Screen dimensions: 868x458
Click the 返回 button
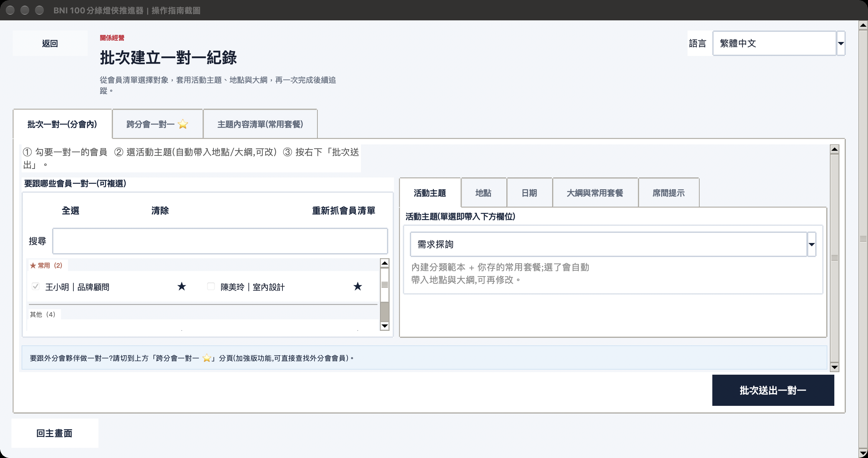(x=50, y=43)
